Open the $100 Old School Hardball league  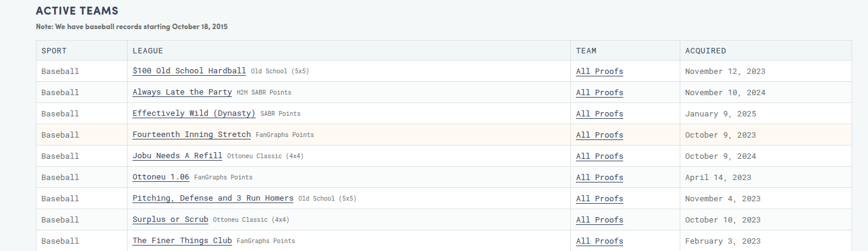point(189,71)
